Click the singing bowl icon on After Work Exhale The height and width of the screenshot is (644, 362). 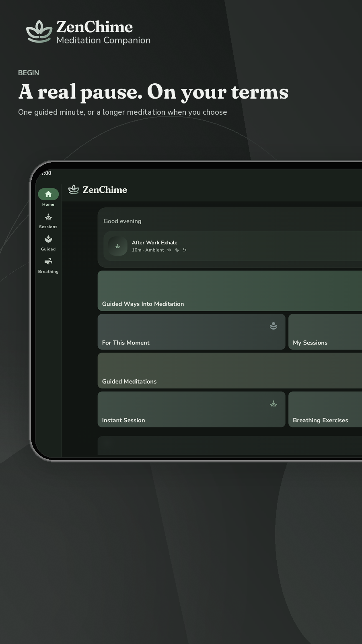(169, 250)
